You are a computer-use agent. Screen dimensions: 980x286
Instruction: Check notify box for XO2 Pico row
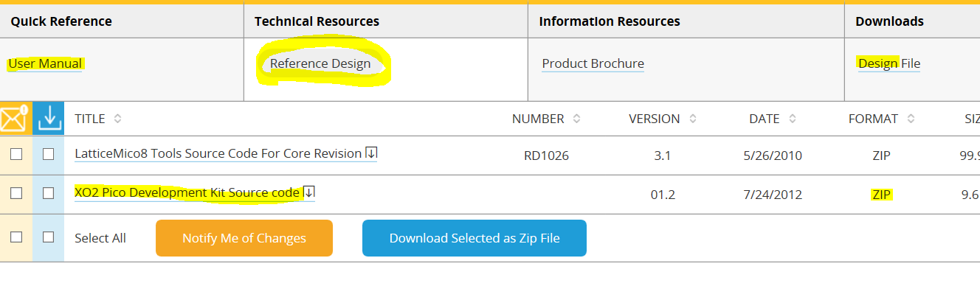16,193
